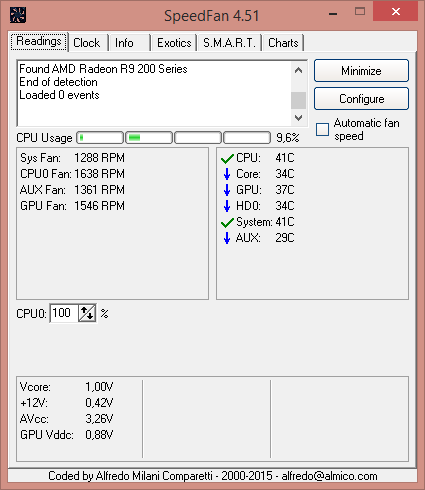The image size is (425, 490).
Task: Click the green checkmark next to CPU temperature
Action: (227, 158)
